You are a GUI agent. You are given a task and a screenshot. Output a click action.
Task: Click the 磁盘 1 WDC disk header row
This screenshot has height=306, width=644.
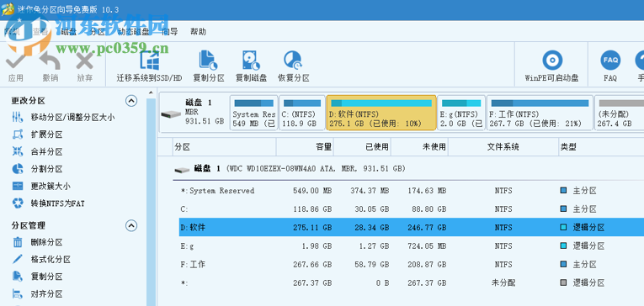pyautogui.click(x=408, y=169)
